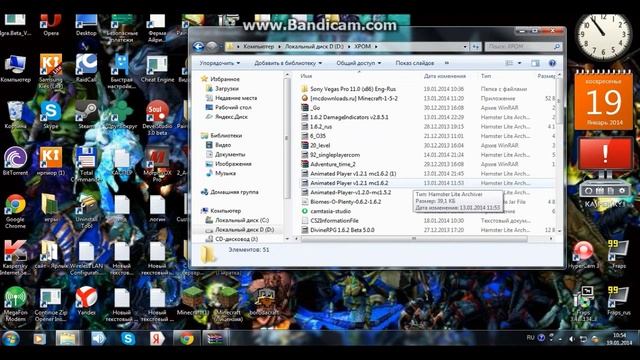The height and width of the screenshot is (360, 640).
Task: Click the file list horizontal scrollbar
Action: (x=414, y=239)
